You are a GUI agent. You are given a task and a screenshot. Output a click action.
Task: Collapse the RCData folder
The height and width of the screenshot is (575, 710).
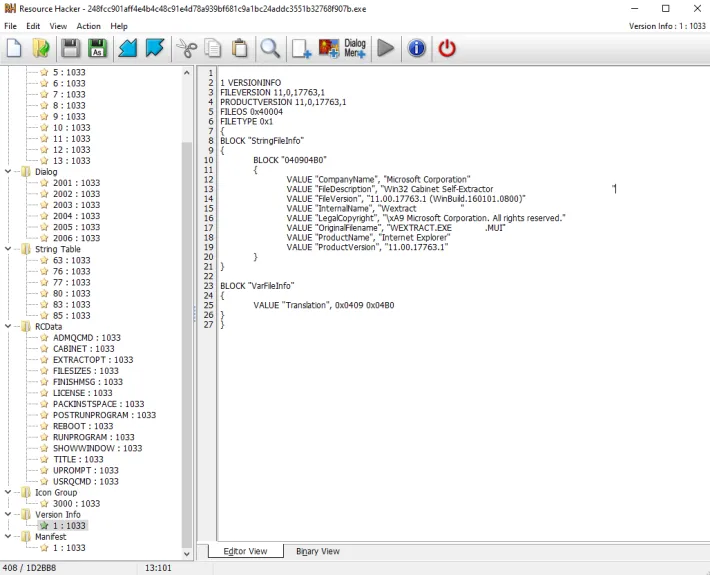coord(8,326)
